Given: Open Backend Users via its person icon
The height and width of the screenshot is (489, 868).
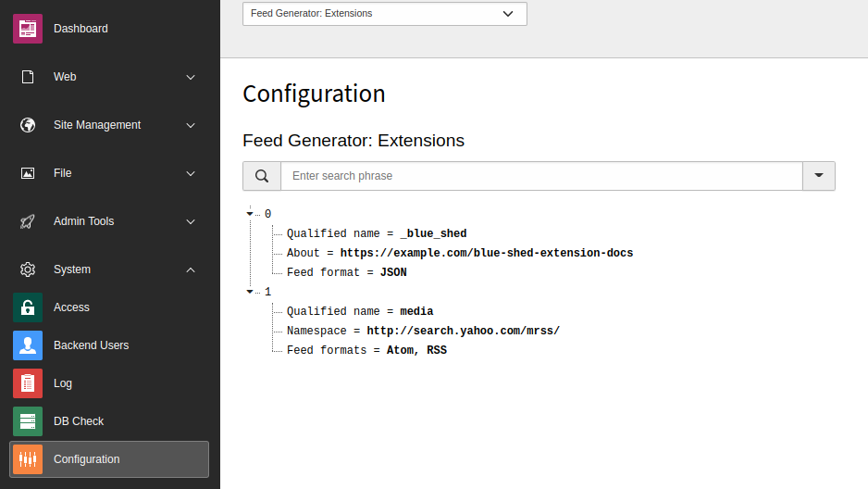Looking at the screenshot, I should [x=28, y=345].
